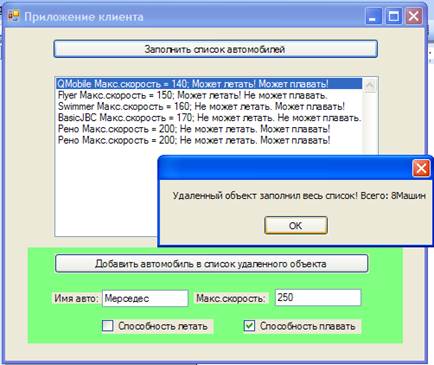Click 'Добавить автомобиль в список удаленного объекта' button
Screen dimensions: 434x365
[211, 264]
